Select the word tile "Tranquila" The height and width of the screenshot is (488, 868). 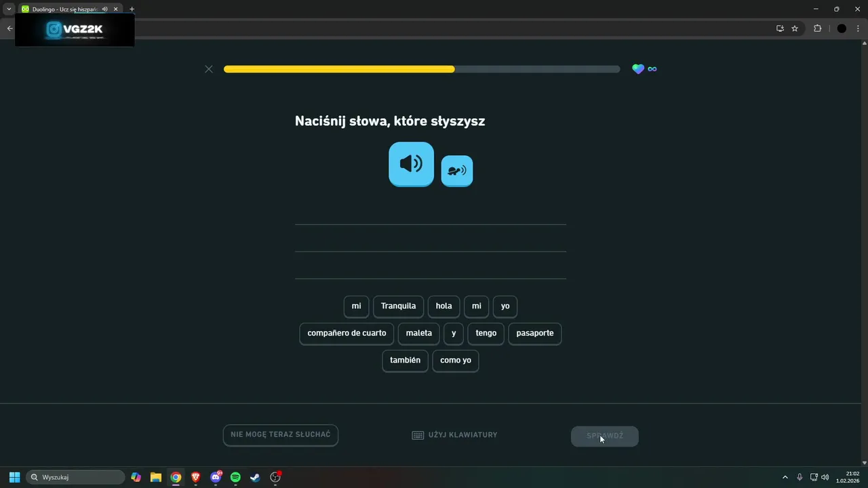[x=399, y=306]
